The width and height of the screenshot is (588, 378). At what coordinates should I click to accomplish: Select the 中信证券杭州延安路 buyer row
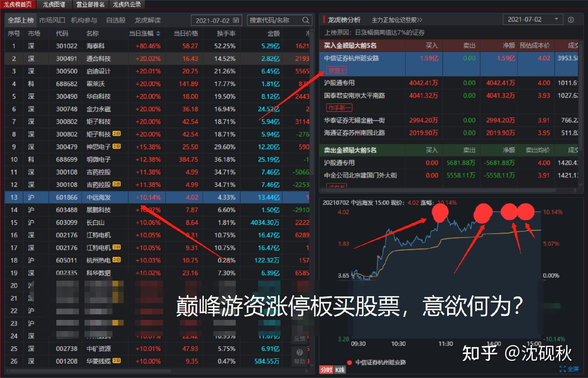[x=449, y=64]
